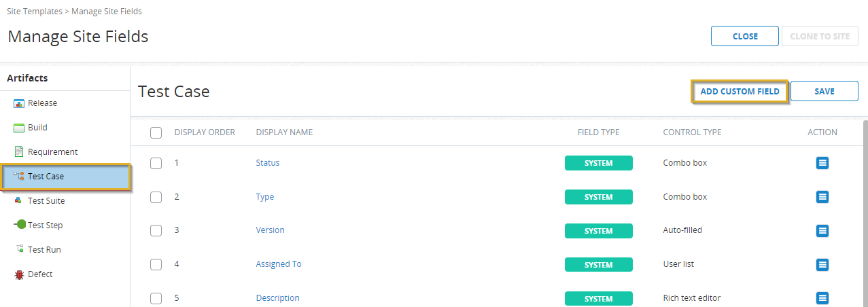Click the Release artifact icon

[x=19, y=103]
